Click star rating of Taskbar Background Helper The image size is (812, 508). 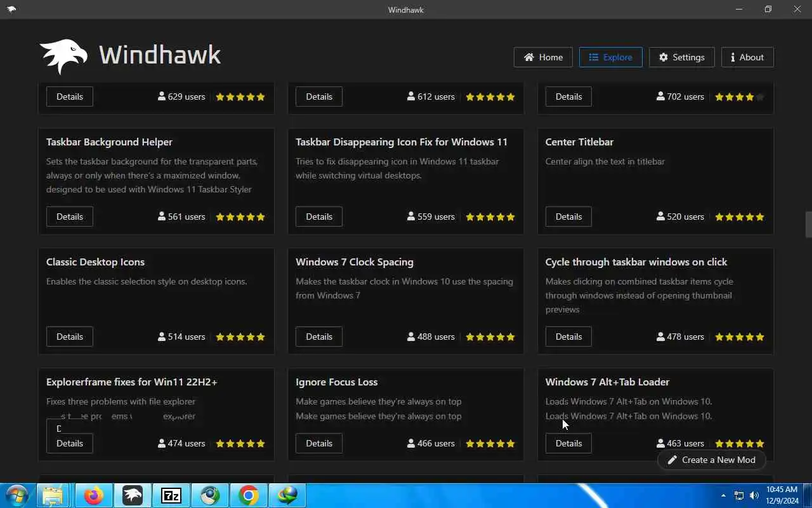[x=240, y=217]
